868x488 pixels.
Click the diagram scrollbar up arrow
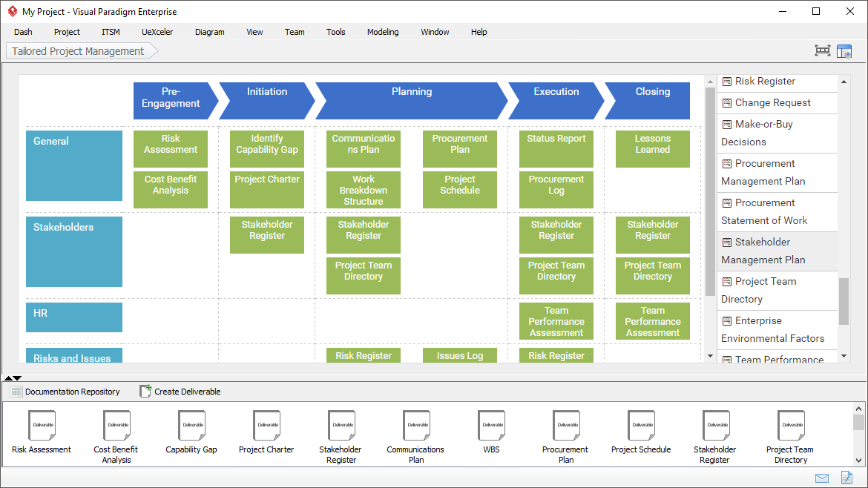(x=710, y=82)
